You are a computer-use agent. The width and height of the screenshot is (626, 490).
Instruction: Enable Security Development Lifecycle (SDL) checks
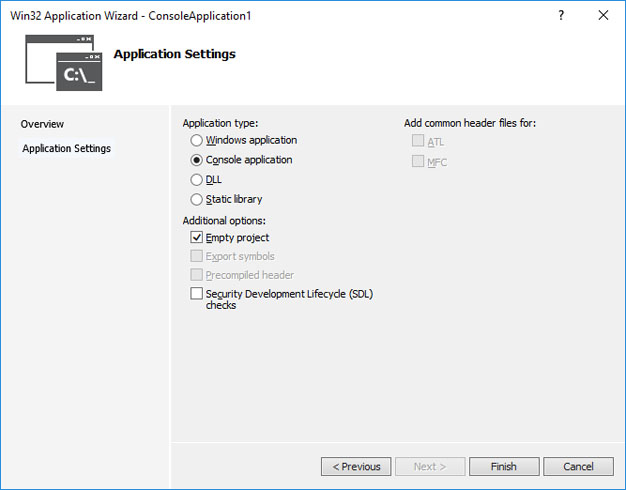(196, 294)
